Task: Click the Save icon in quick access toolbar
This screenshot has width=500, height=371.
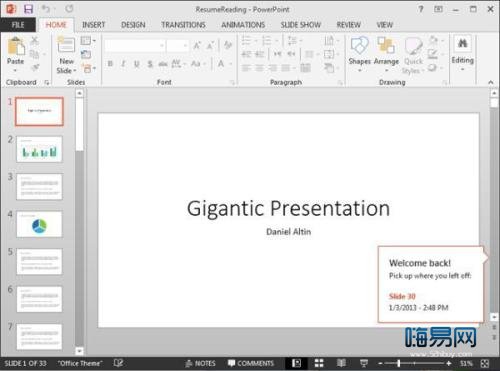Action: coord(28,9)
